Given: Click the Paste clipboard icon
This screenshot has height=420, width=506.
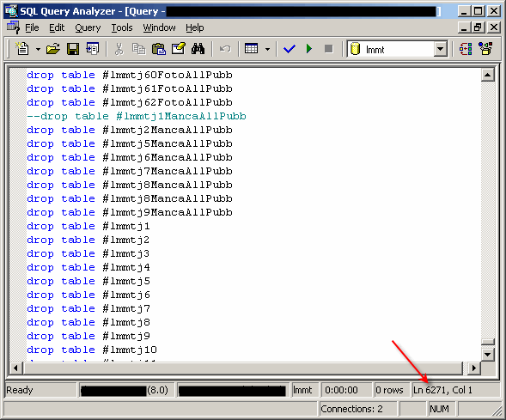Looking at the screenshot, I should pyautogui.click(x=158, y=49).
